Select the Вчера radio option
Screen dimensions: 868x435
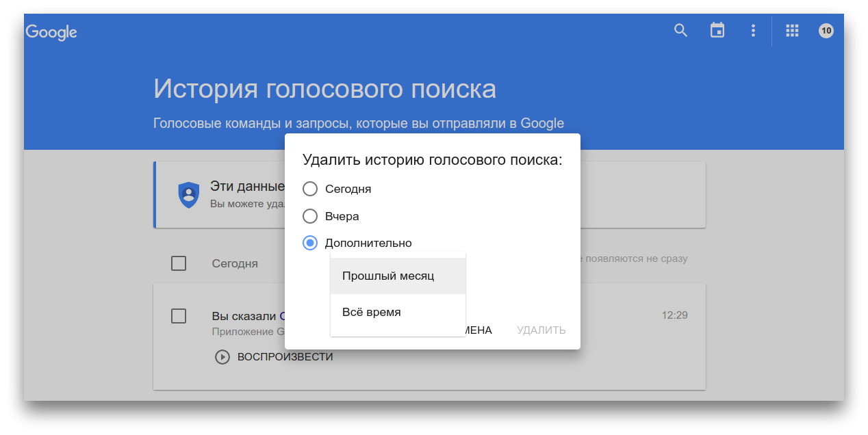point(310,216)
